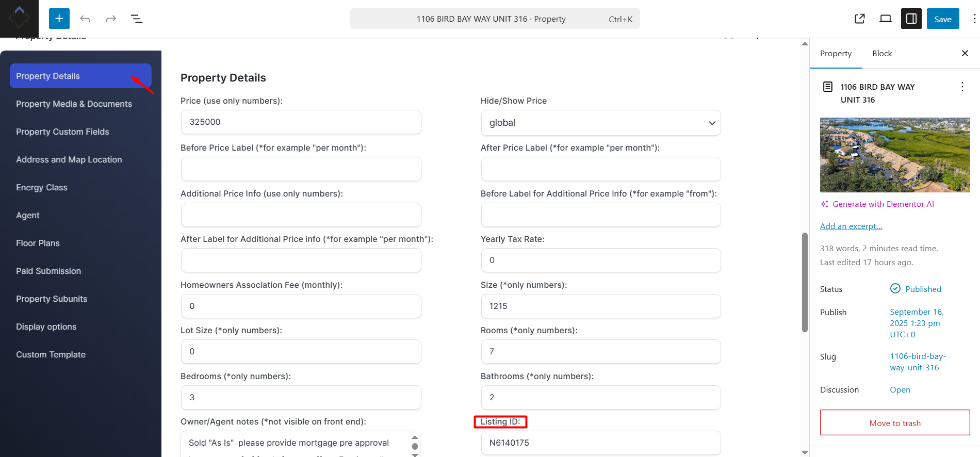Image resolution: width=980 pixels, height=457 pixels.
Task: Close the settings sidebar with X
Action: [x=965, y=53]
